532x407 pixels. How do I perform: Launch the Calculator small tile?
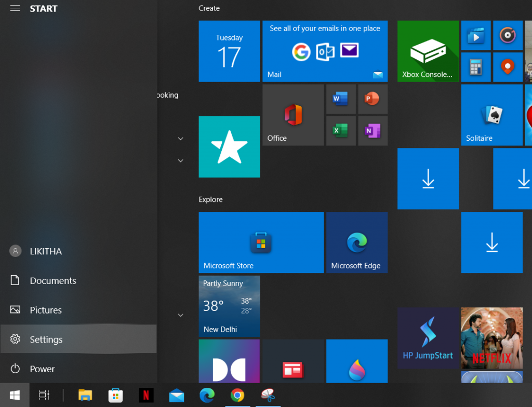(x=475, y=67)
